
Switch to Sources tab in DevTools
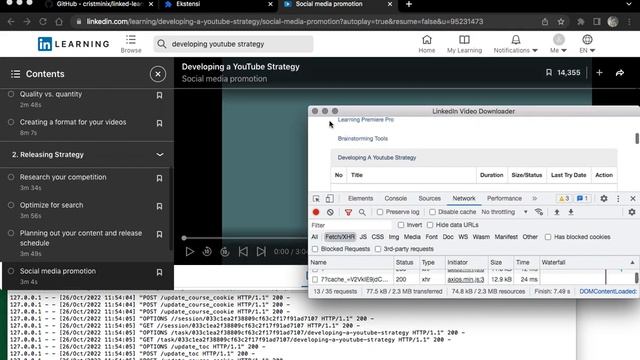click(x=429, y=198)
